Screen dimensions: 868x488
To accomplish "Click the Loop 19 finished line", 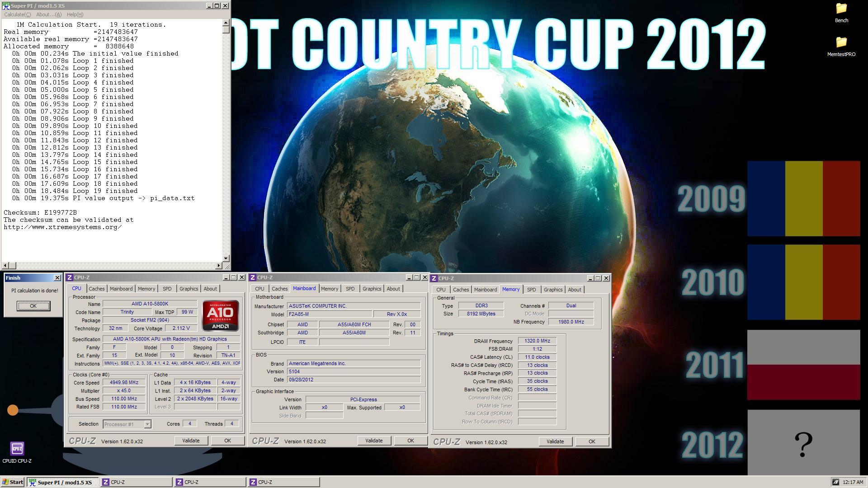I will (x=75, y=191).
